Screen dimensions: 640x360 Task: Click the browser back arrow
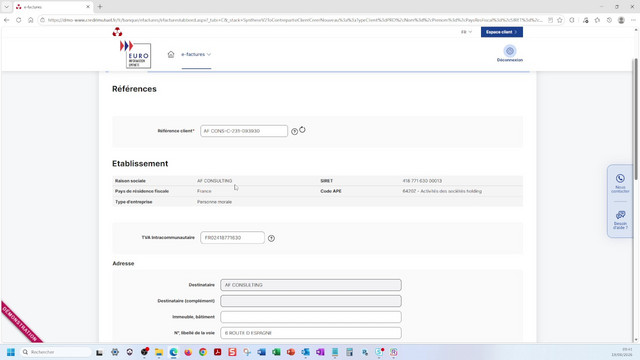(7, 20)
